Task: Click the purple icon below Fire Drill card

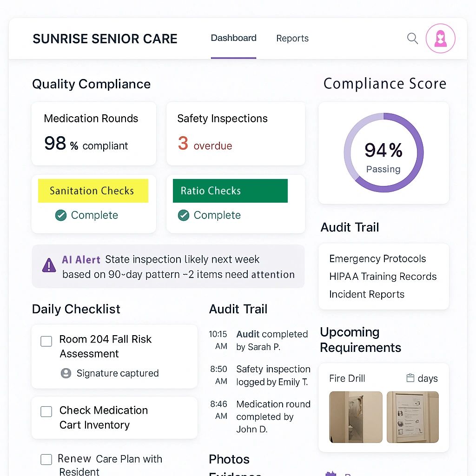Action: click(331, 473)
